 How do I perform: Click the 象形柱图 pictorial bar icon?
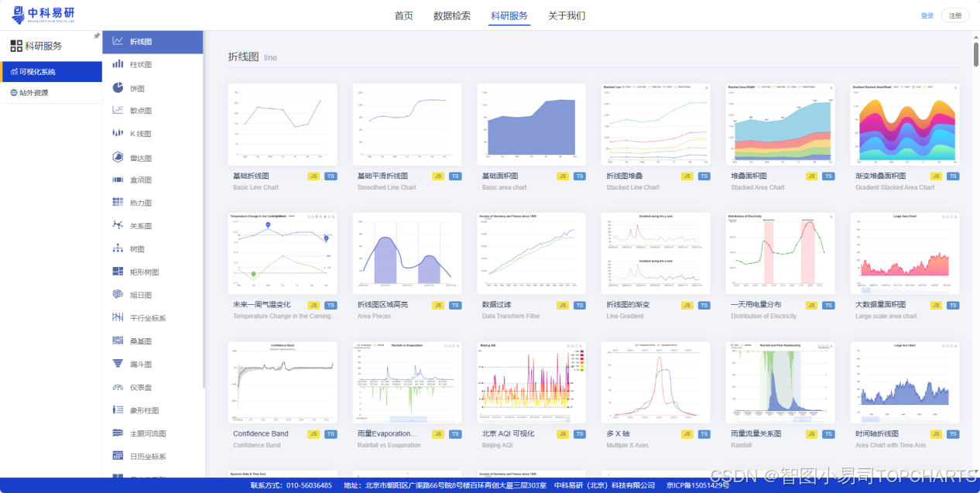[x=118, y=409]
